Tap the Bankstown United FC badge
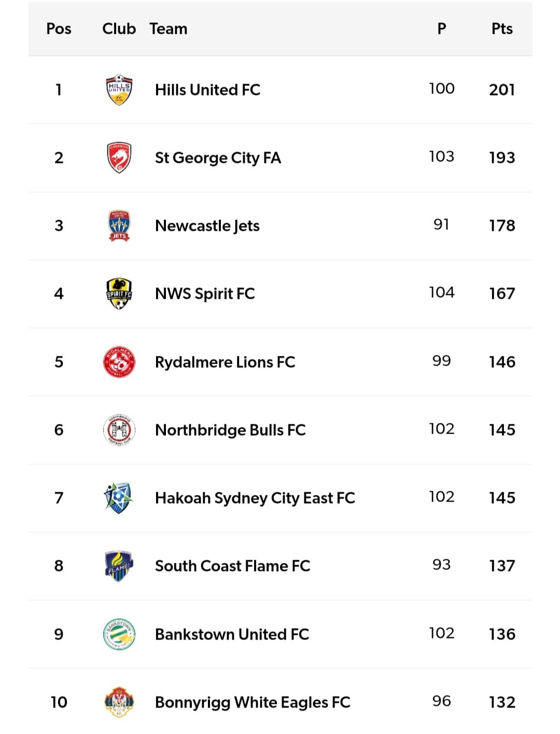560x734 pixels. tap(119, 634)
